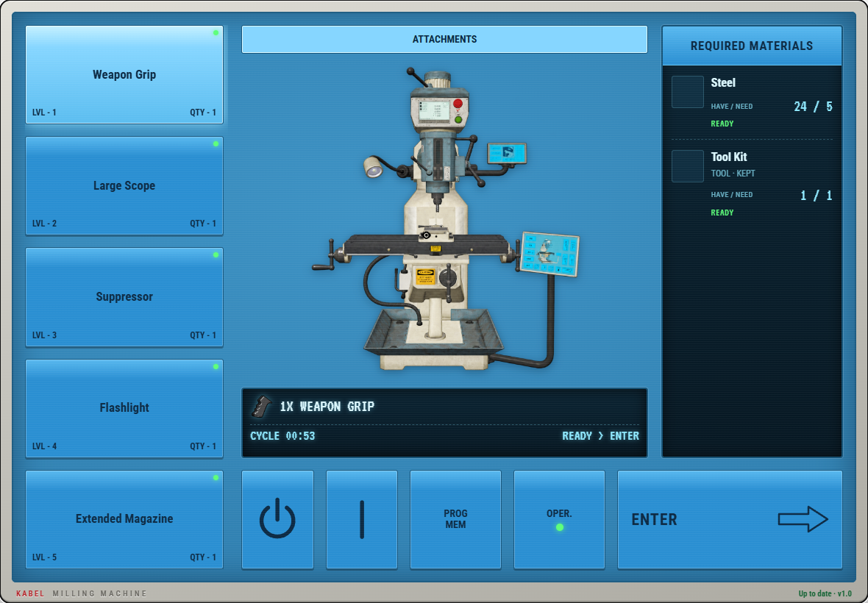Click the '24 / 5' Steel quantity
868x603 pixels.
(x=813, y=107)
